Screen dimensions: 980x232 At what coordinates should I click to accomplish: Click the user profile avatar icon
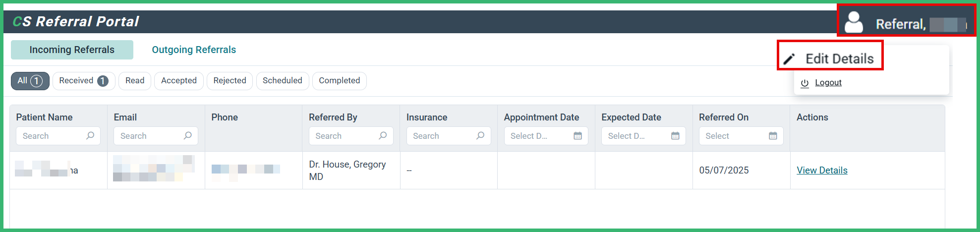[854, 23]
